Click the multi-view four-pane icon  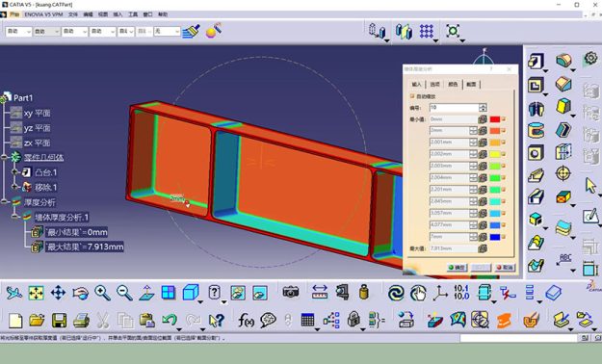tap(169, 293)
